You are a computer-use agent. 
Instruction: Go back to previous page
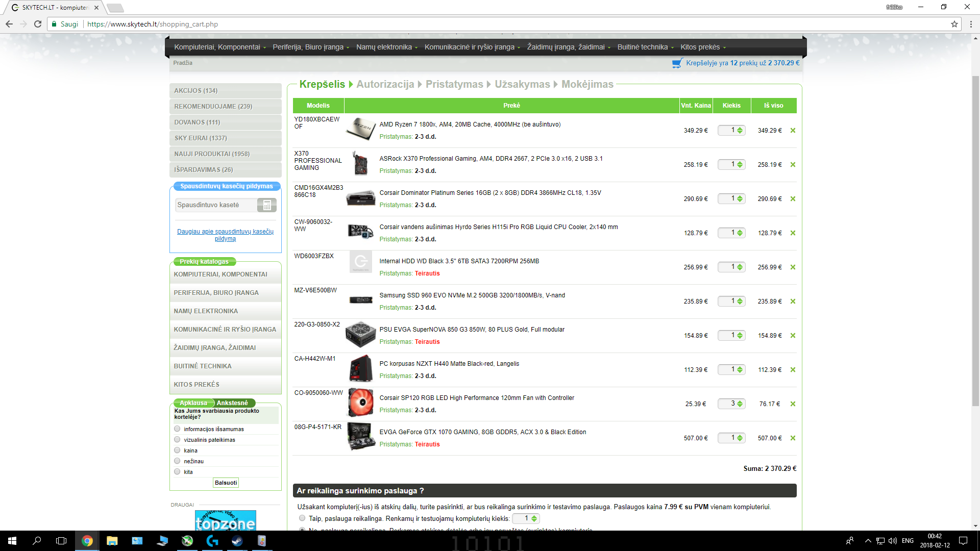tap(9, 24)
